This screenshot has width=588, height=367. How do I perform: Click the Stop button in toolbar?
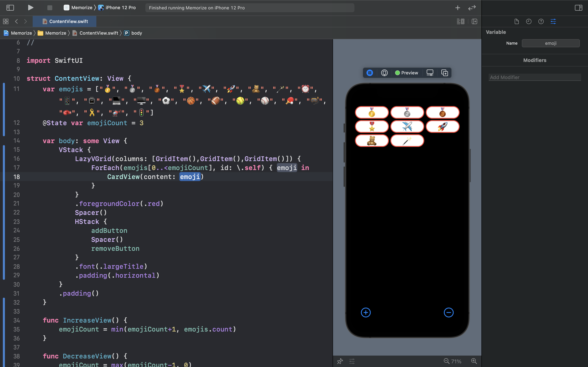click(x=50, y=8)
